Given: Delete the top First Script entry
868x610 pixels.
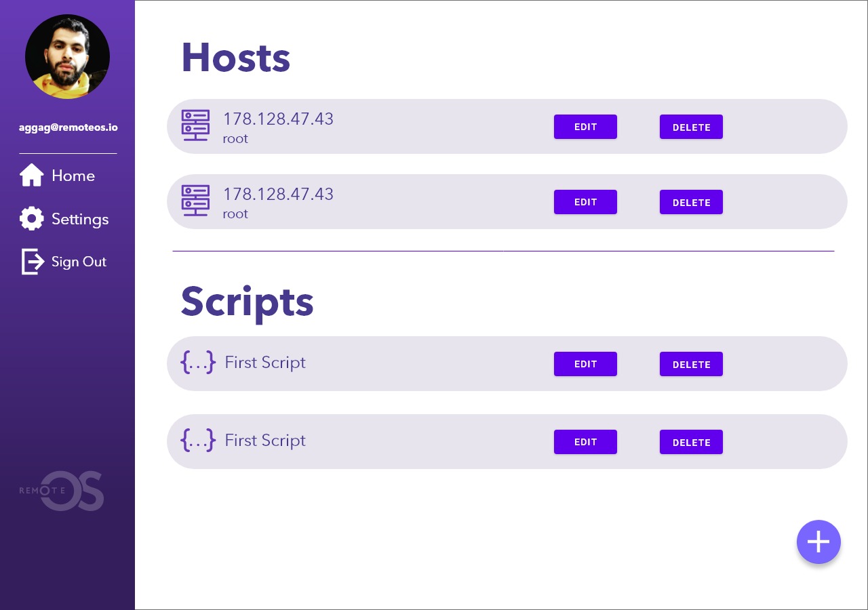Looking at the screenshot, I should [691, 364].
